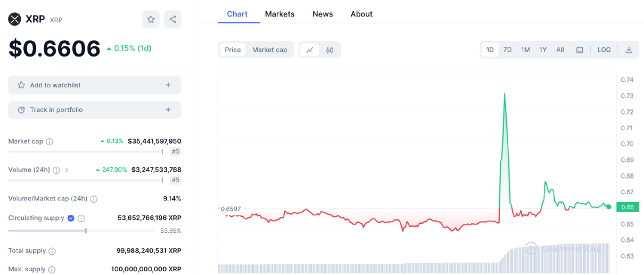The image size is (644, 275).
Task: Click the Volume (24h) info icon
Action: tap(56, 170)
